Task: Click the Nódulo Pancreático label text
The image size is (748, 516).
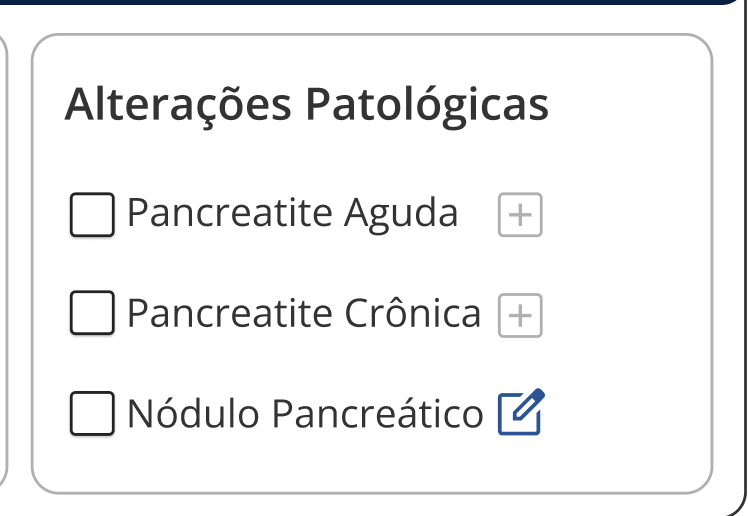Action: (305, 414)
